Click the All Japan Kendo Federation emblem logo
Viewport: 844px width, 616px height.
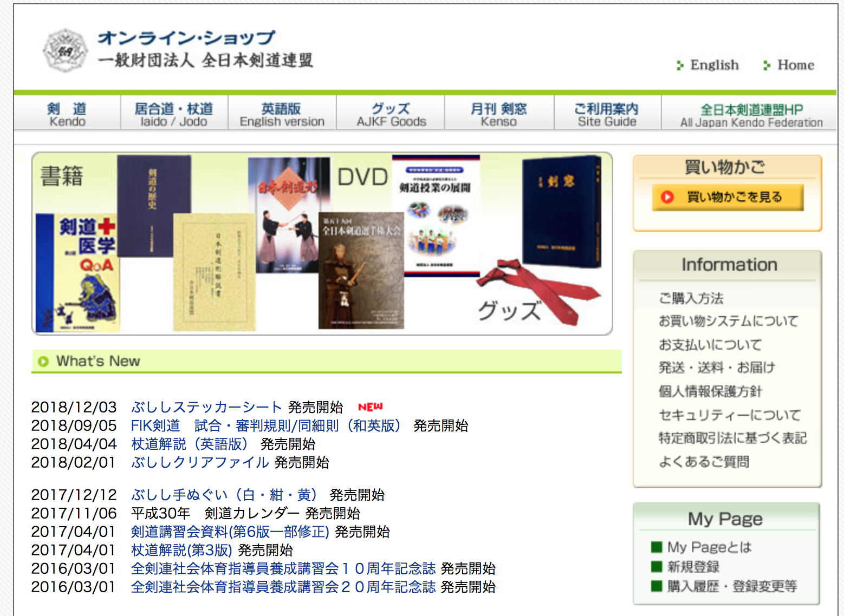pyautogui.click(x=65, y=50)
